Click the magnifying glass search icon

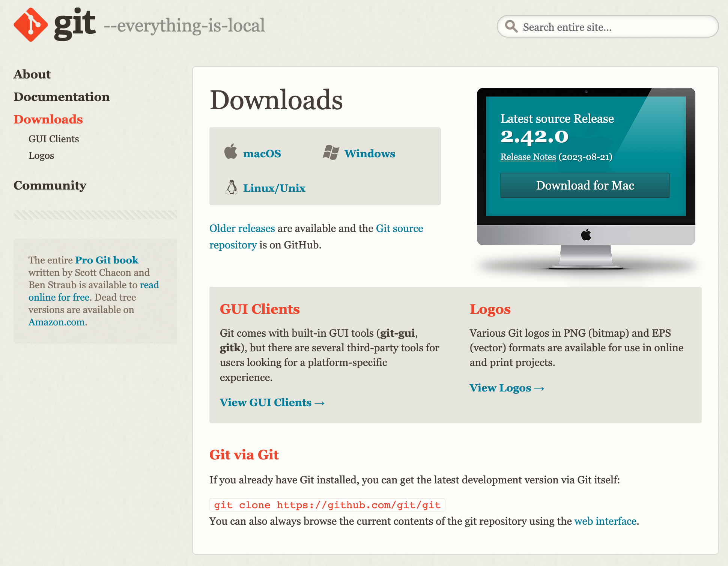pyautogui.click(x=511, y=26)
